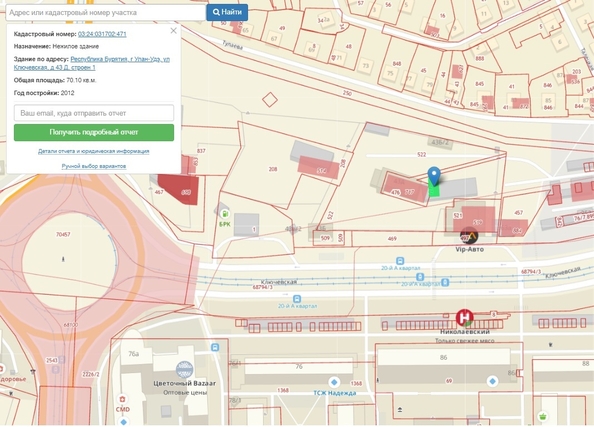Click the bus stop icon above 20-й А квартал on north side
The width and height of the screenshot is (594, 427).
[x=400, y=261]
